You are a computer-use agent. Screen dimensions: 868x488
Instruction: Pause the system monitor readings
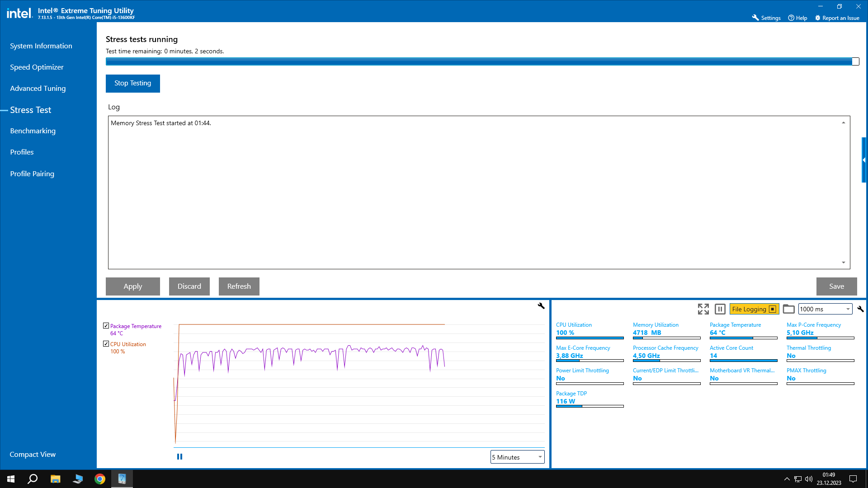point(720,309)
